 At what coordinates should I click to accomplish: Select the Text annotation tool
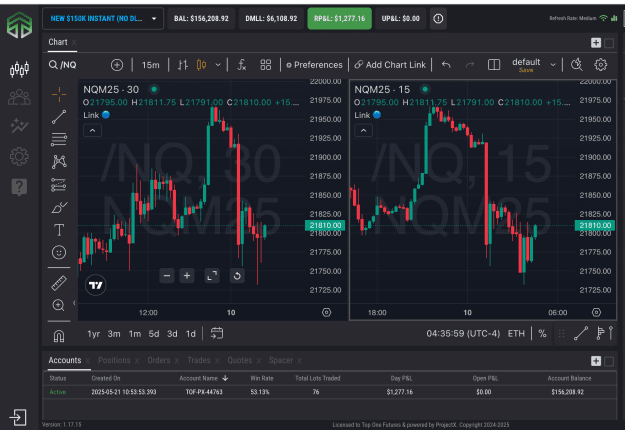(x=59, y=230)
